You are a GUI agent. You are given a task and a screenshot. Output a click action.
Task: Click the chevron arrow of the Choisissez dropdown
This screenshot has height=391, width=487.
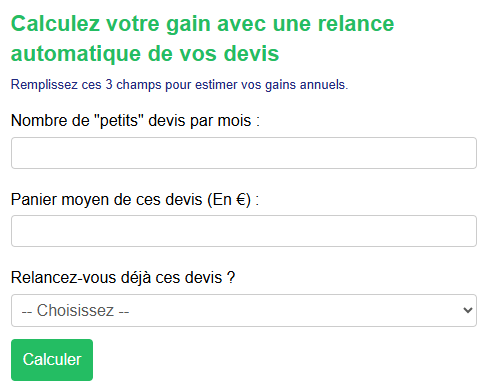(468, 310)
